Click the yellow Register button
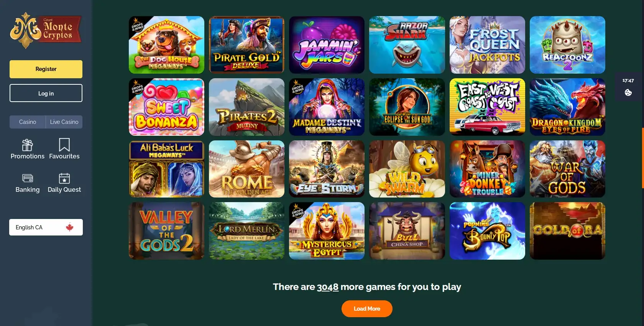Viewport: 644px width, 326px height. tap(46, 69)
